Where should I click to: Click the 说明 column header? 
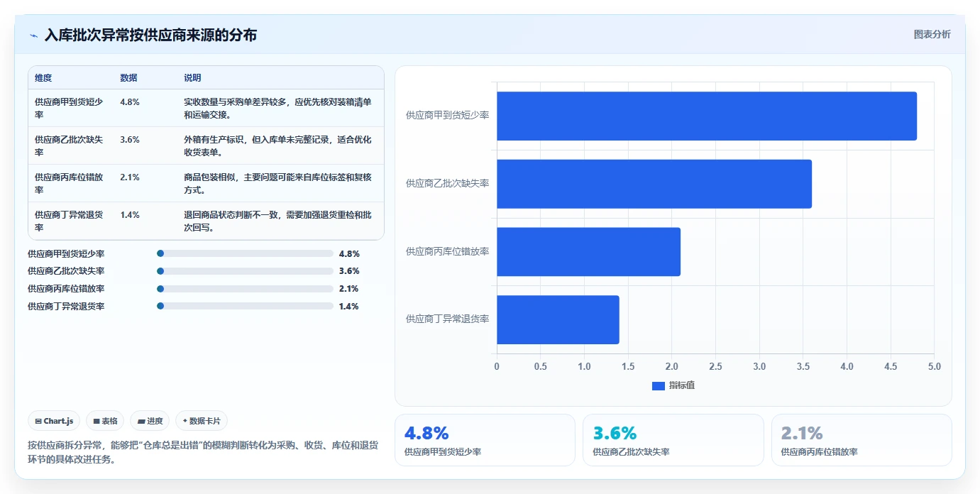[x=192, y=78]
